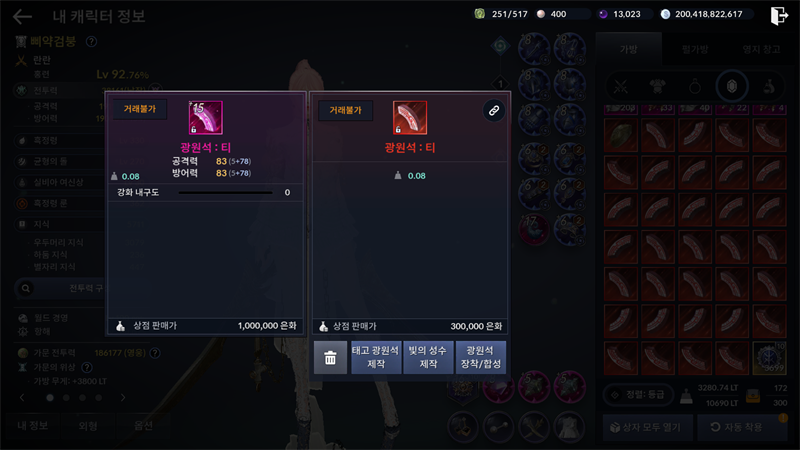The height and width of the screenshot is (450, 800).
Task: Switch to the 가방 tab
Action: 629,49
